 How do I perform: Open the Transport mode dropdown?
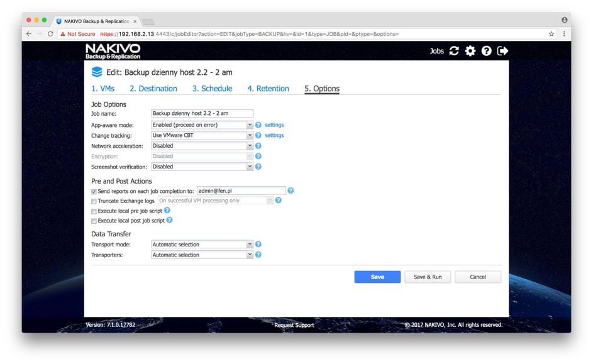pos(202,244)
